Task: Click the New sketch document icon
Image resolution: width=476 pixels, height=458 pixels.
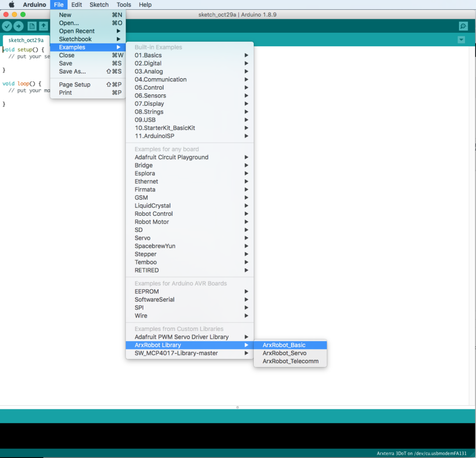Action: (x=31, y=26)
